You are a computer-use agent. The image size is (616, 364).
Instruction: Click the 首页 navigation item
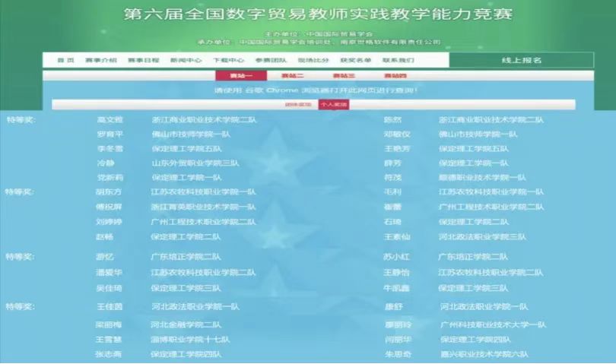coord(66,60)
